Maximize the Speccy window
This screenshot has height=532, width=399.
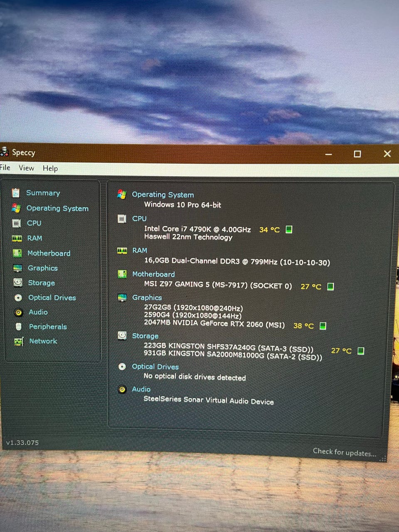(357, 154)
